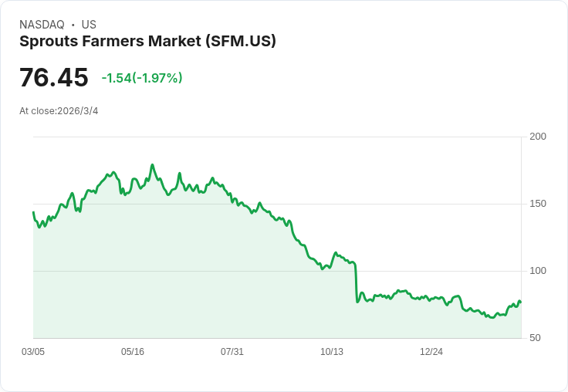Select the 150 y-axis label

pos(538,204)
